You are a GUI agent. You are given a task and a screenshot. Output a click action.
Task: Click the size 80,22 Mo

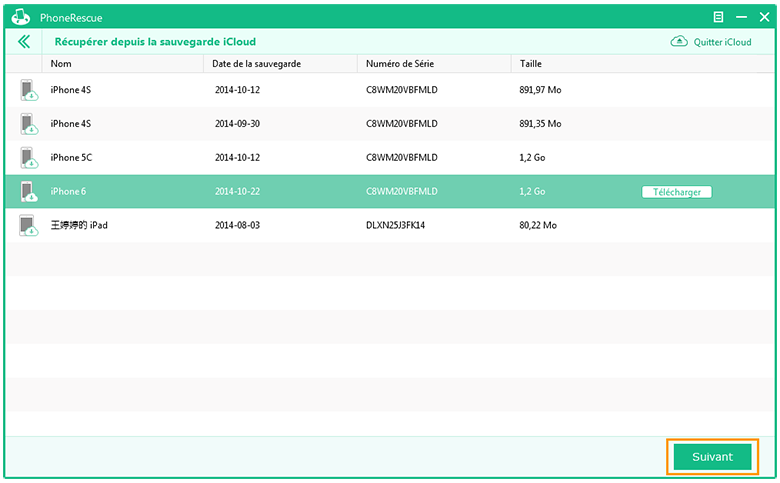[538, 225]
